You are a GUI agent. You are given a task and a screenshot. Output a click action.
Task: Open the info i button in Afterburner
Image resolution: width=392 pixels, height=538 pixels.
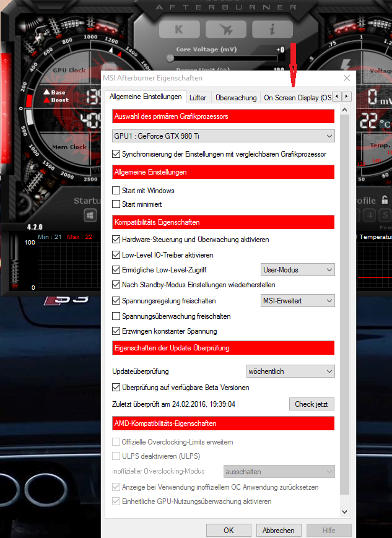coord(272,29)
